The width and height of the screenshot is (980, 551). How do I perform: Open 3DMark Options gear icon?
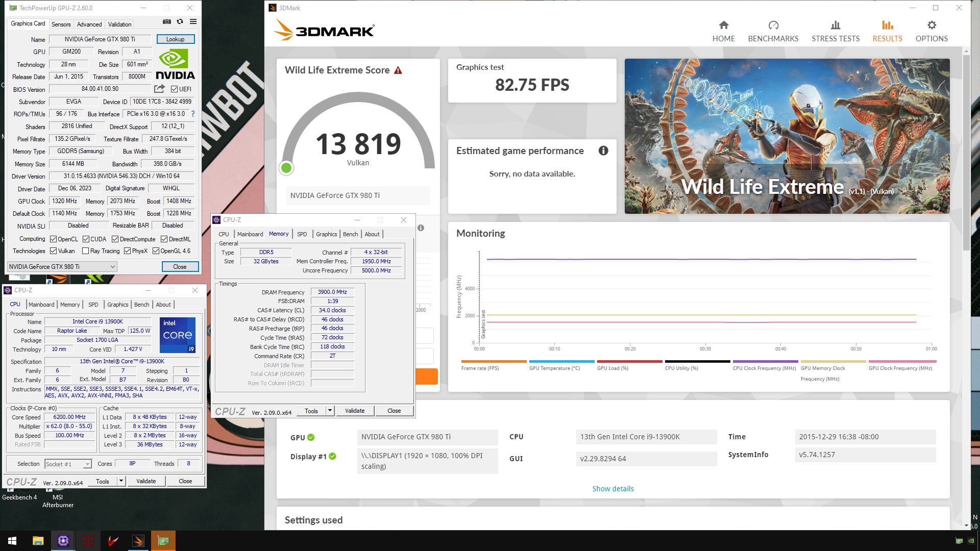(932, 25)
